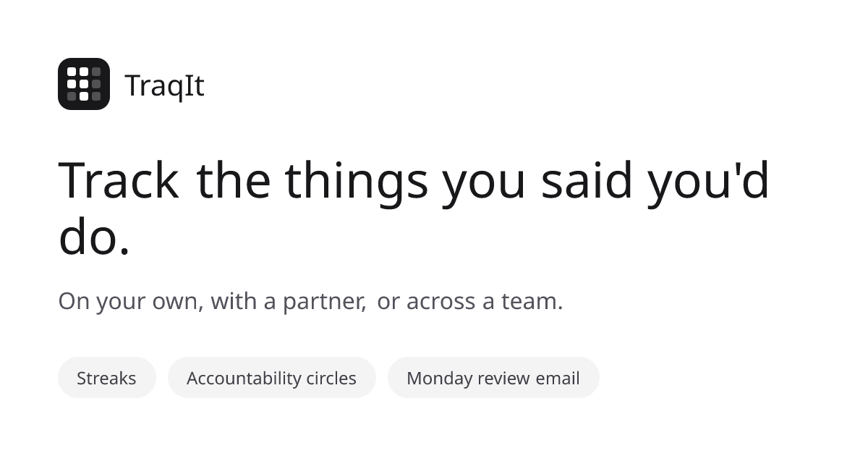This screenshot has width=868, height=456.
Task: Open the TraqIt brand name link
Action: (165, 85)
